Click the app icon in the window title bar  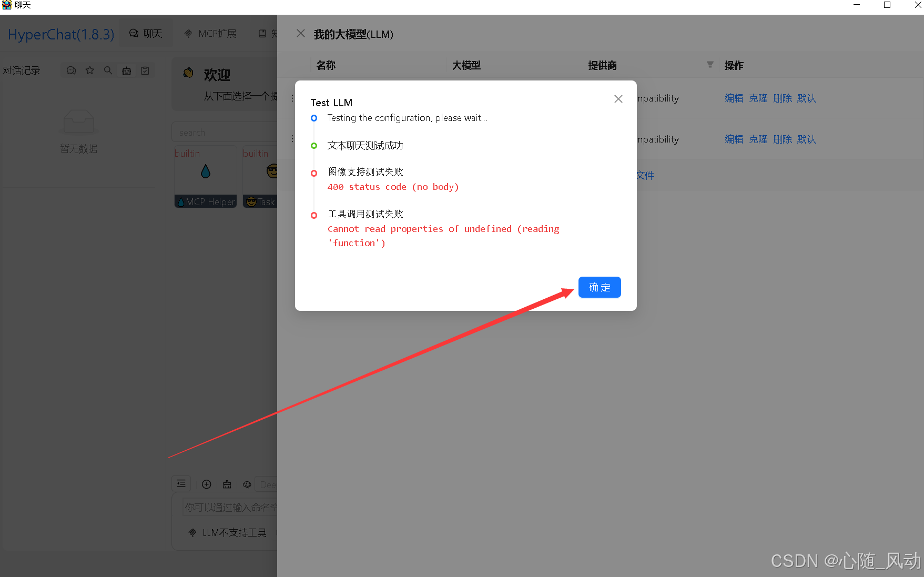6,5
